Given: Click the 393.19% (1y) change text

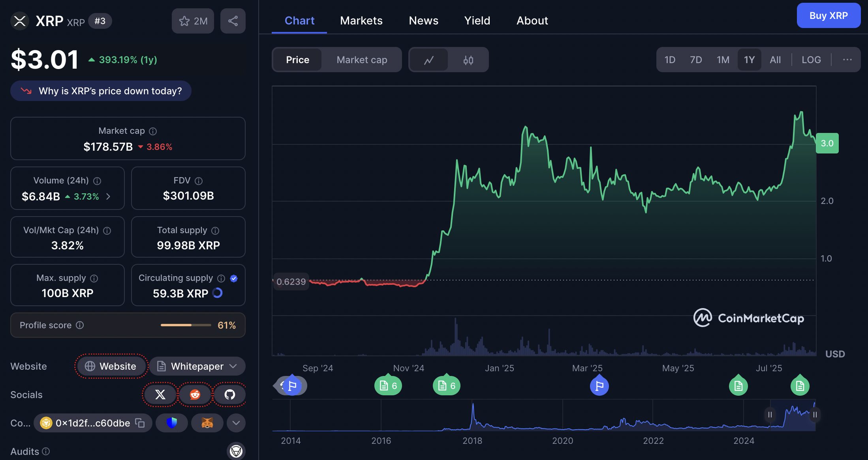Looking at the screenshot, I should tap(128, 60).
